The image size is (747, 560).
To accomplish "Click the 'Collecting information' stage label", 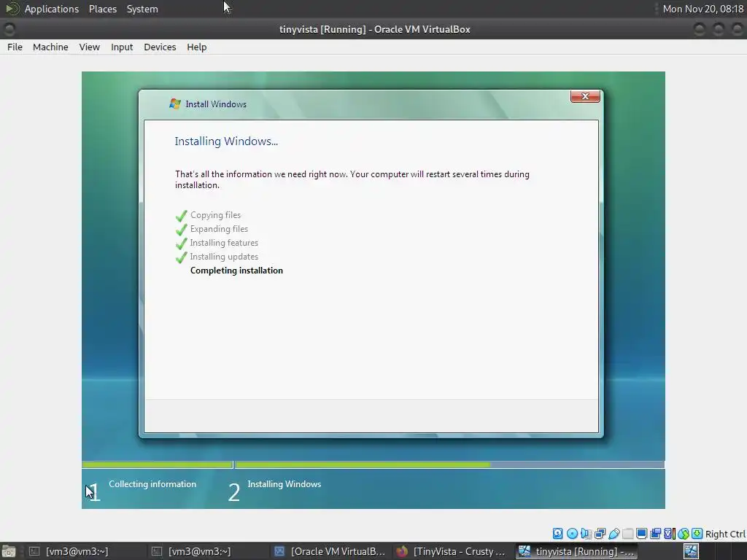I will click(152, 484).
